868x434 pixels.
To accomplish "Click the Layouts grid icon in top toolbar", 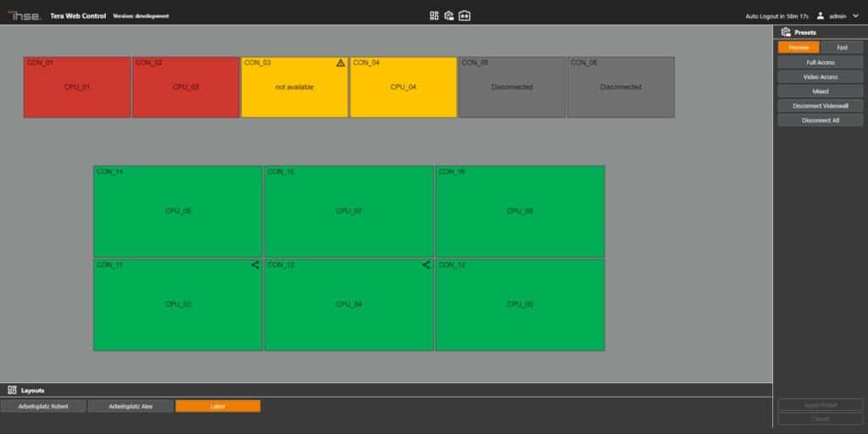I will (x=434, y=15).
